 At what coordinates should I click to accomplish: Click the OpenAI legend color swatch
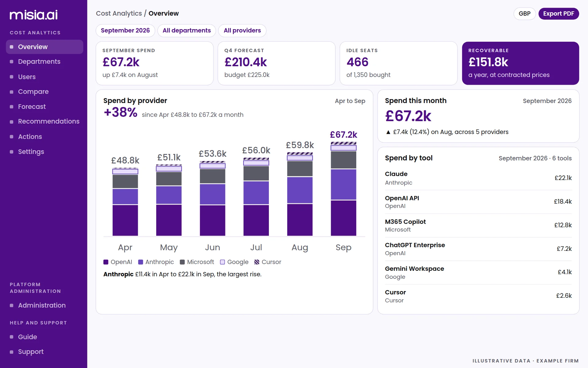pyautogui.click(x=106, y=262)
